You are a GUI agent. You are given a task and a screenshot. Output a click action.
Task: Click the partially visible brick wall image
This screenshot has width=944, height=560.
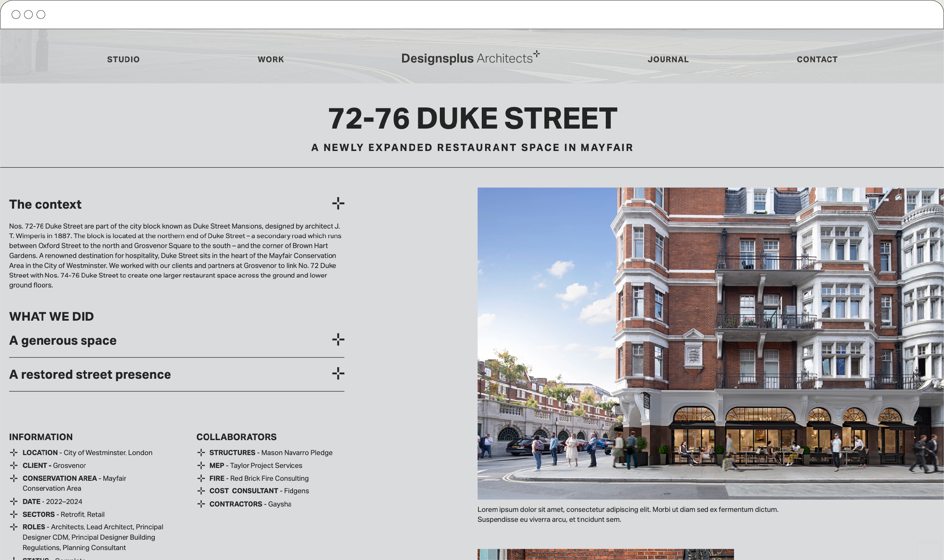point(605,554)
